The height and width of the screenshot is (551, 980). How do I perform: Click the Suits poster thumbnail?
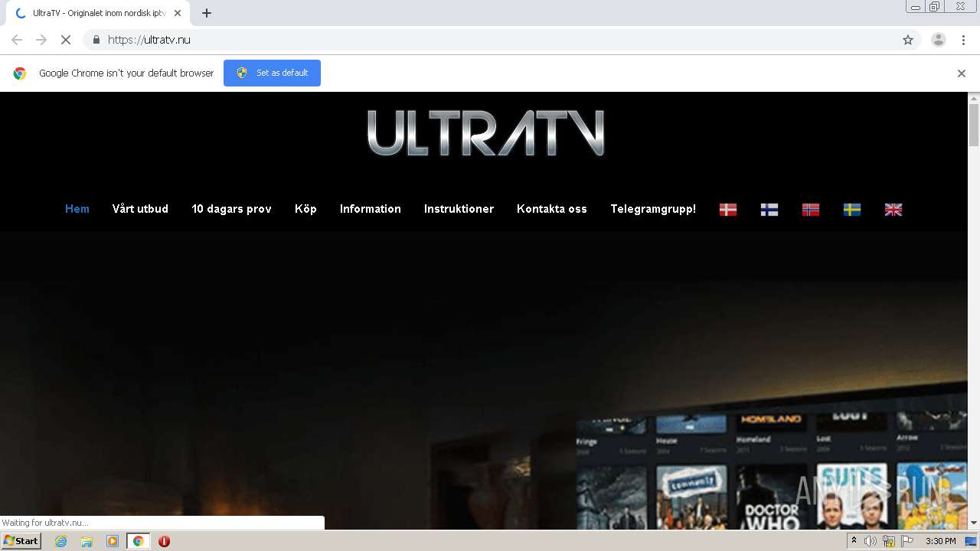click(852, 496)
